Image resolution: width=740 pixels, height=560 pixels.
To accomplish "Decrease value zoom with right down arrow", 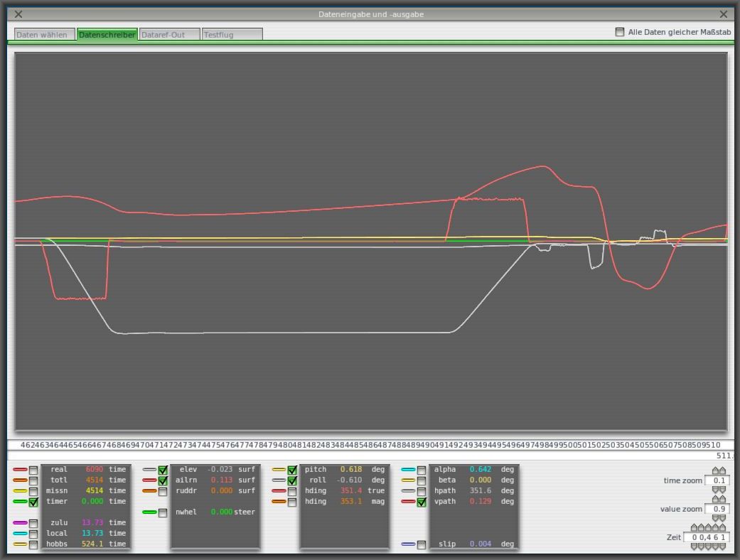I will tap(723, 518).
